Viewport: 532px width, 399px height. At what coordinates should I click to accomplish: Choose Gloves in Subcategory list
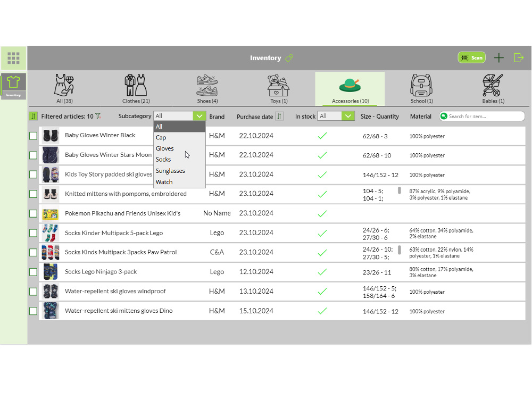click(x=179, y=148)
